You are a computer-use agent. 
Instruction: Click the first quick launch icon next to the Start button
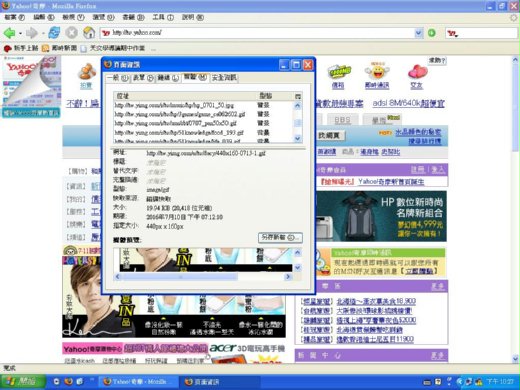tap(56, 381)
